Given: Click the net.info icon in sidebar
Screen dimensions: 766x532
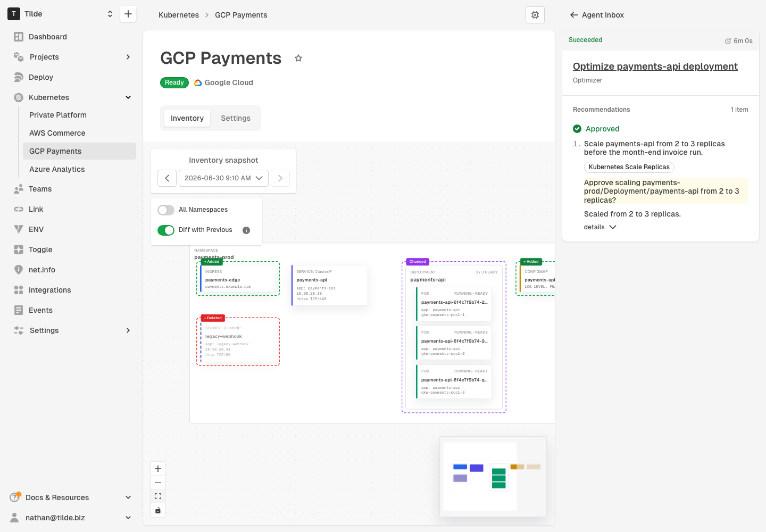Looking at the screenshot, I should pos(19,270).
